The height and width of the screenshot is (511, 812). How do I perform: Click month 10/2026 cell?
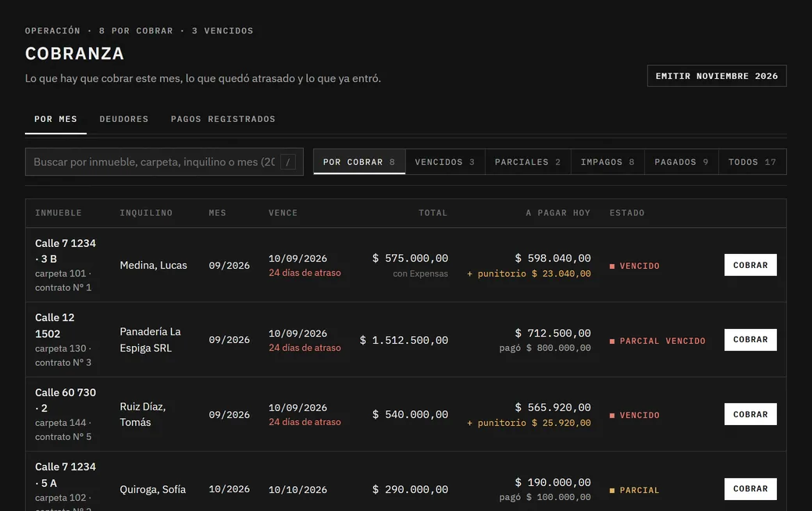click(229, 489)
